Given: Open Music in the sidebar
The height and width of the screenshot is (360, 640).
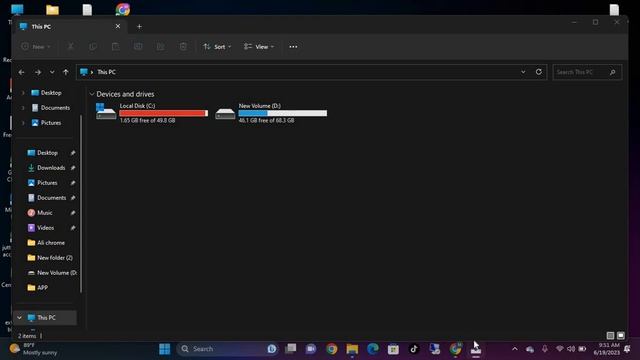Looking at the screenshot, I should tap(44, 213).
